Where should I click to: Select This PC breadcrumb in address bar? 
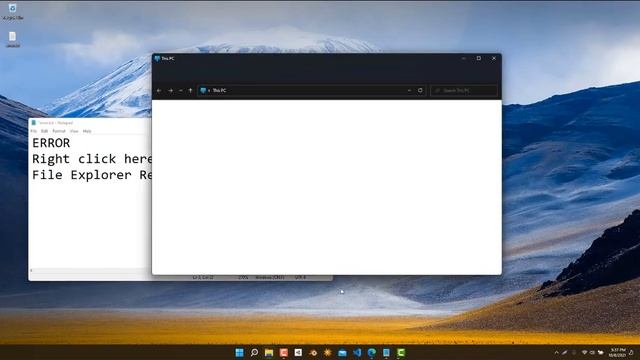click(x=219, y=90)
